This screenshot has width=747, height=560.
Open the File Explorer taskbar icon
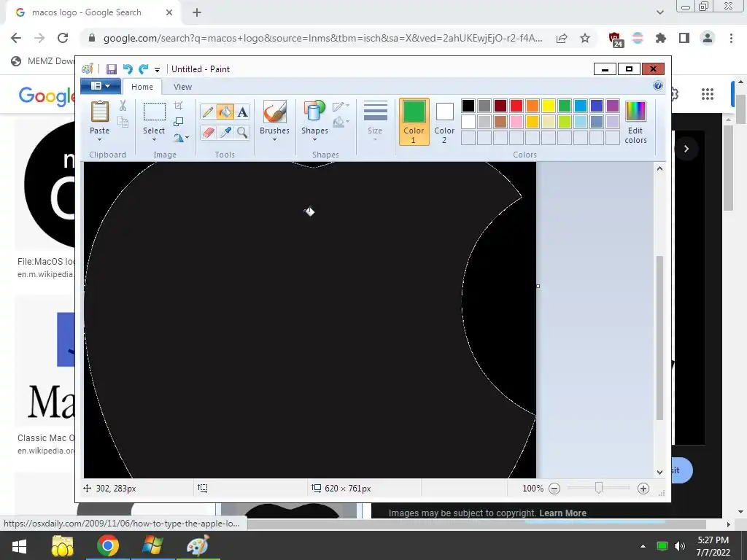63,545
